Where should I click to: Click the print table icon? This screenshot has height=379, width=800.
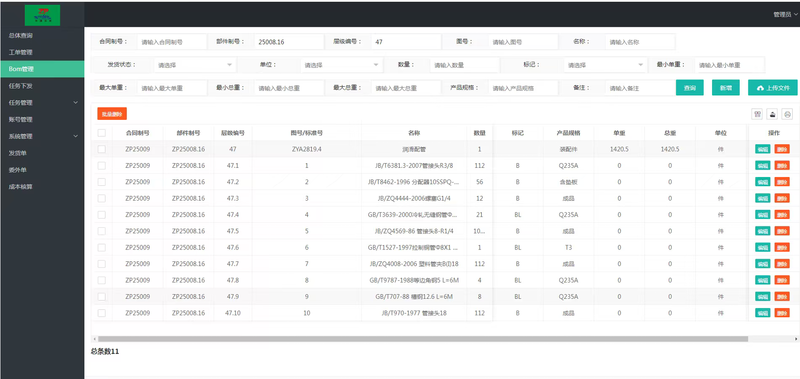click(x=788, y=115)
